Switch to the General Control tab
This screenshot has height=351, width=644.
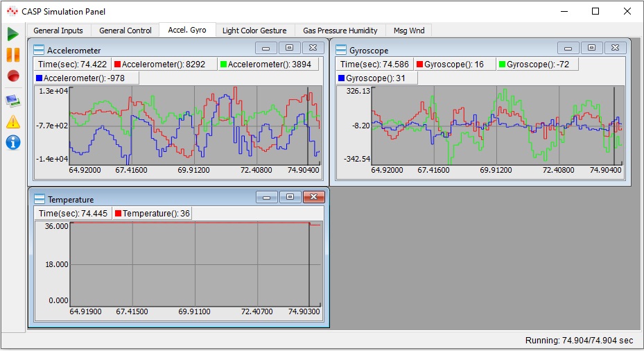(125, 31)
